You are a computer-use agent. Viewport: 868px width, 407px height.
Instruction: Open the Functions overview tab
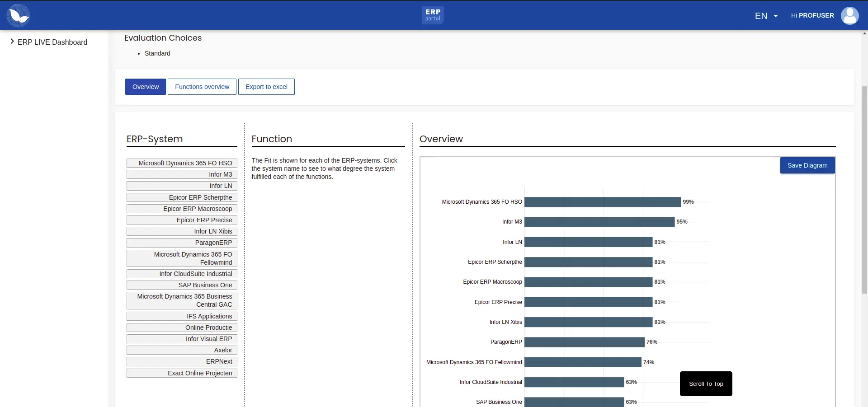202,87
